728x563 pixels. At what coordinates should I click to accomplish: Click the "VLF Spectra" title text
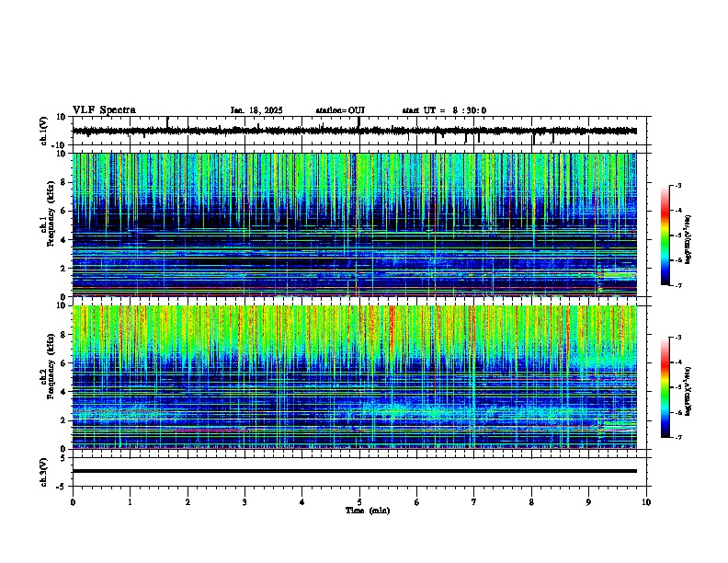pos(104,110)
